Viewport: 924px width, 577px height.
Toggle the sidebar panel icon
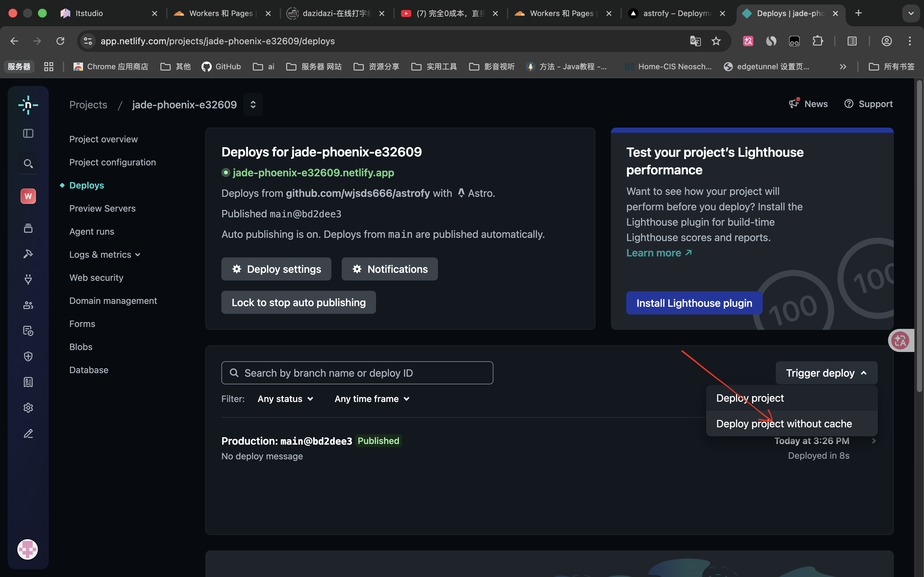[x=28, y=133]
